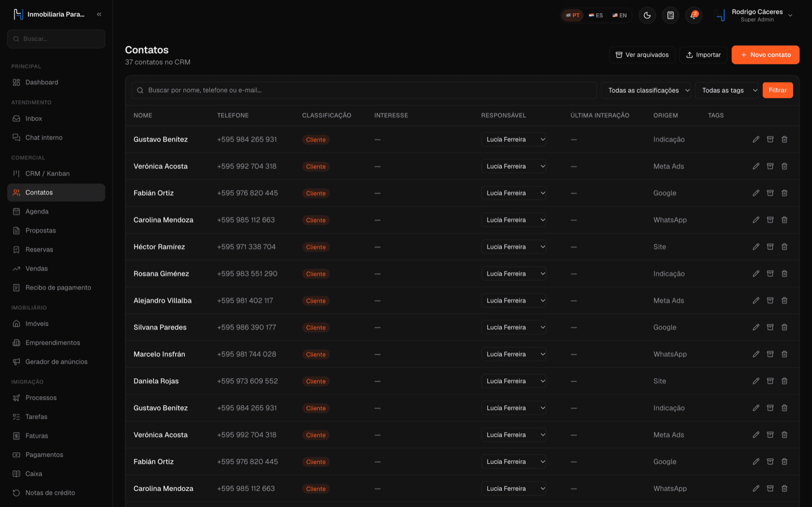Expand Rodrigo Cáceres user menu
The height and width of the screenshot is (507, 812).
754,16
